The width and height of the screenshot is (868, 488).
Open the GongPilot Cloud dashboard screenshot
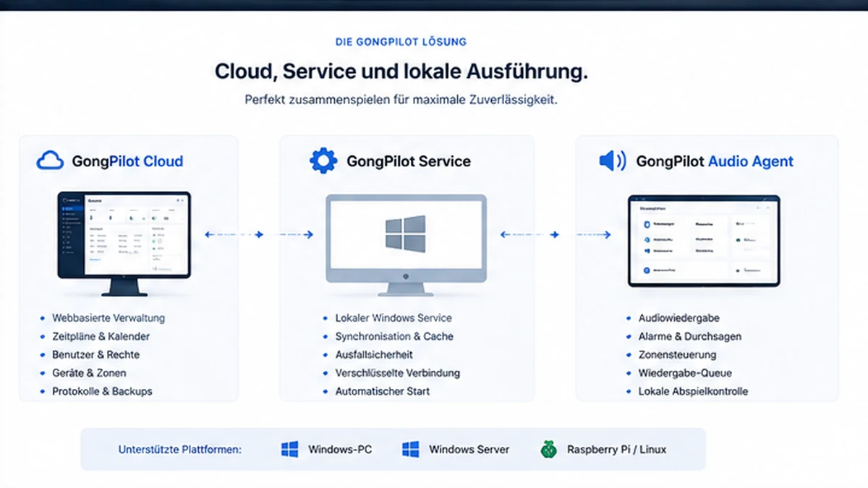124,244
